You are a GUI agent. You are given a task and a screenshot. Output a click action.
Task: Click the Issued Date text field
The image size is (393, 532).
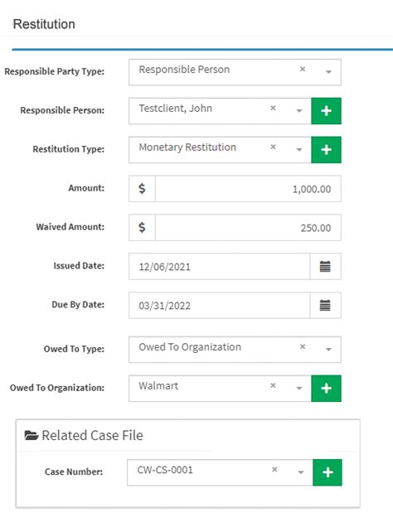click(219, 267)
